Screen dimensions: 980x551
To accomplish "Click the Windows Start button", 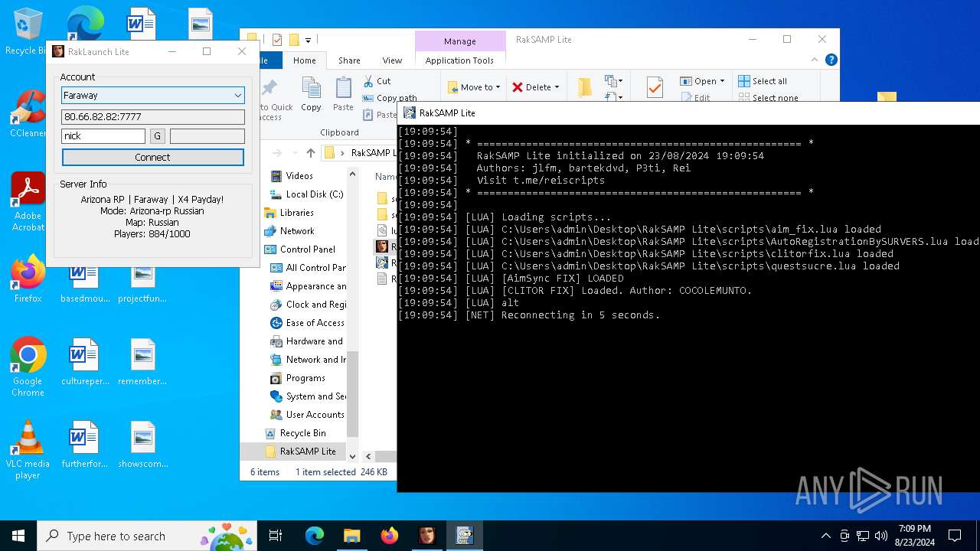I will [18, 536].
